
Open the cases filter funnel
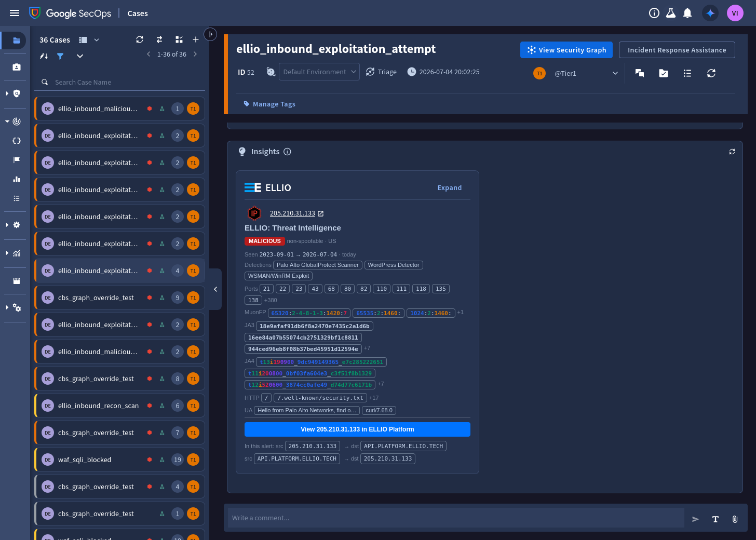pyautogui.click(x=60, y=56)
